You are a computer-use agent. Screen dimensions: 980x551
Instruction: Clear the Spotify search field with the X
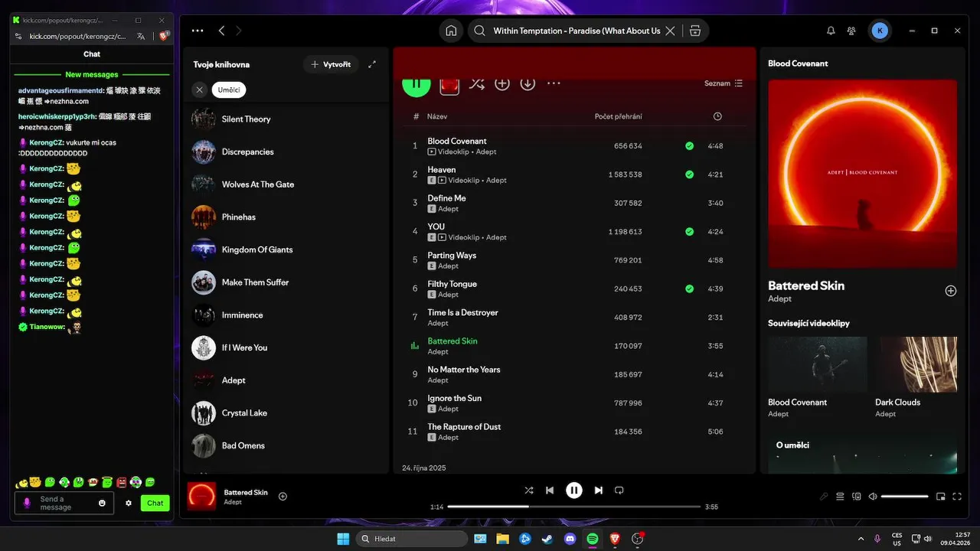[670, 31]
